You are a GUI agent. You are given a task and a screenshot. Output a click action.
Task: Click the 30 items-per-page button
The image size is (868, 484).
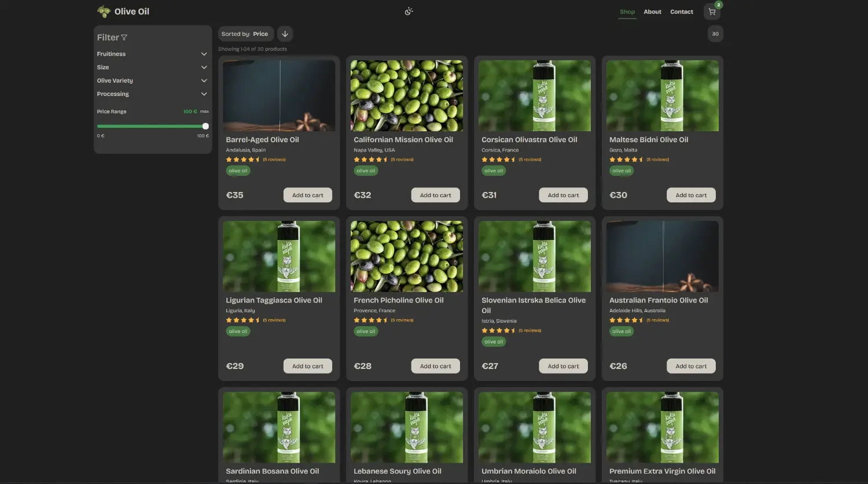(715, 34)
